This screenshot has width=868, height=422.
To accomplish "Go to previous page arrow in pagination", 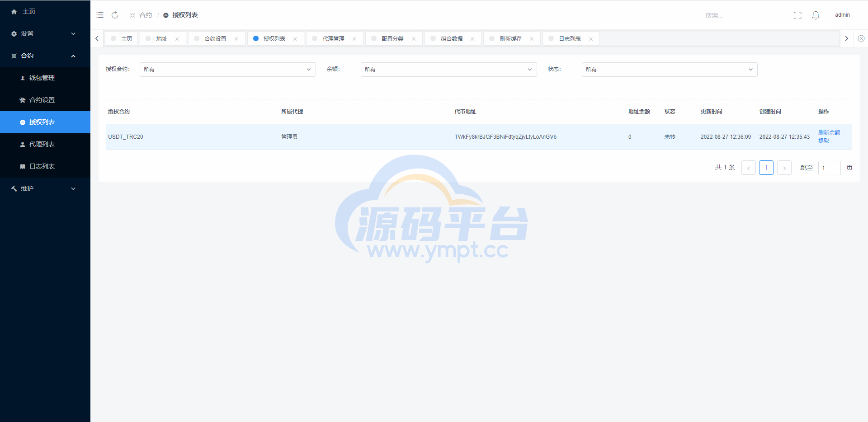I will (x=748, y=168).
